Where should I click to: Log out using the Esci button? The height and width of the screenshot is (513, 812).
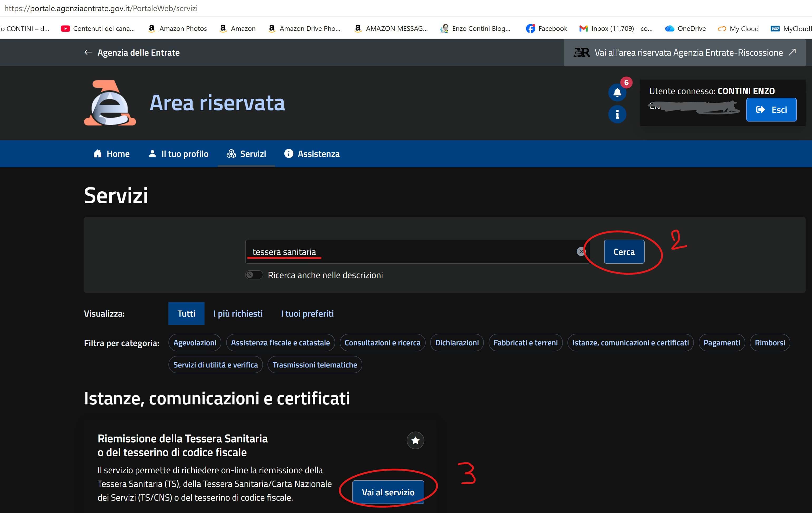click(x=771, y=110)
